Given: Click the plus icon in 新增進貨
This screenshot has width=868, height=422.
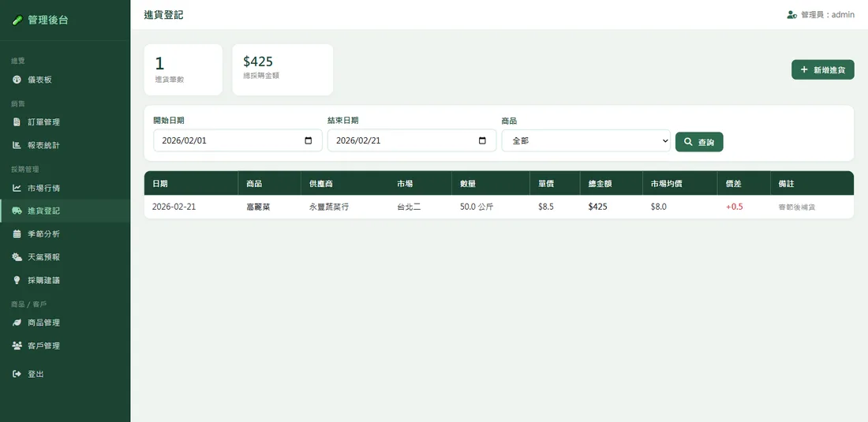Looking at the screenshot, I should tap(804, 69).
